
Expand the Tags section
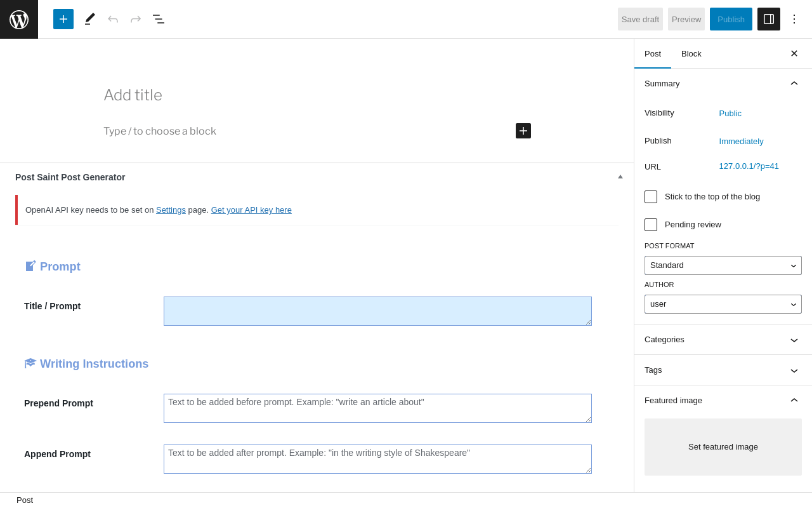pos(723,370)
